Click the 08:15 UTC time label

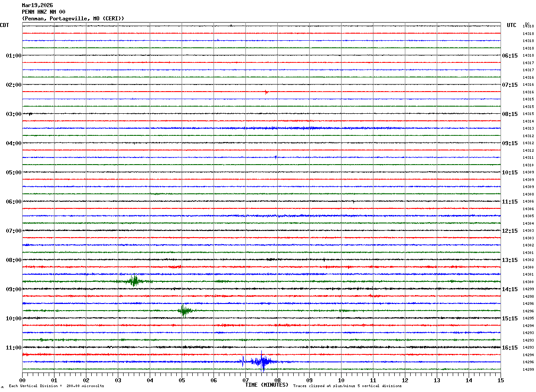click(510, 114)
